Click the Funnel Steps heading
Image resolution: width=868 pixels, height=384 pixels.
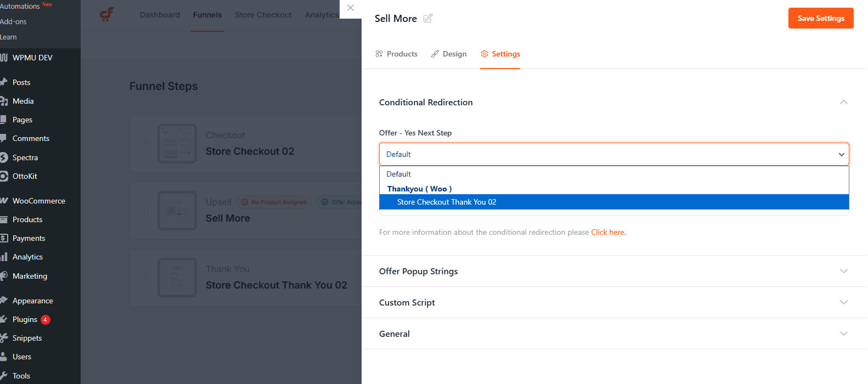click(164, 86)
